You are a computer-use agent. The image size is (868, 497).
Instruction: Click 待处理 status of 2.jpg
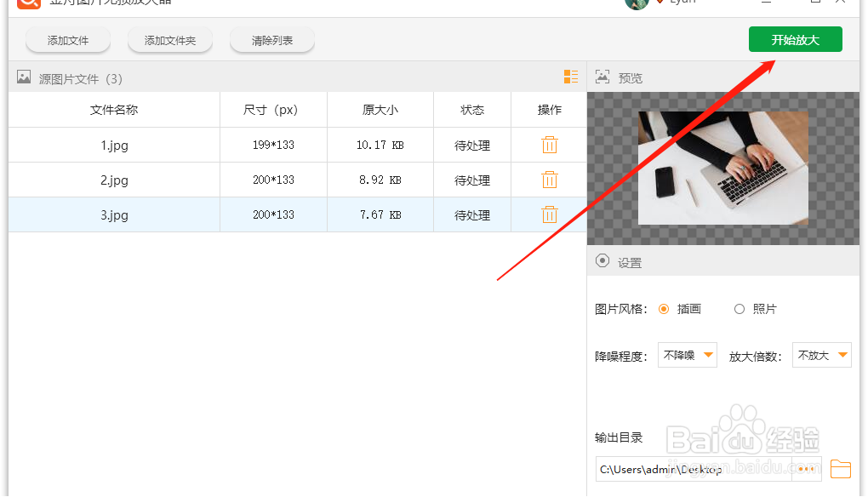tap(472, 180)
